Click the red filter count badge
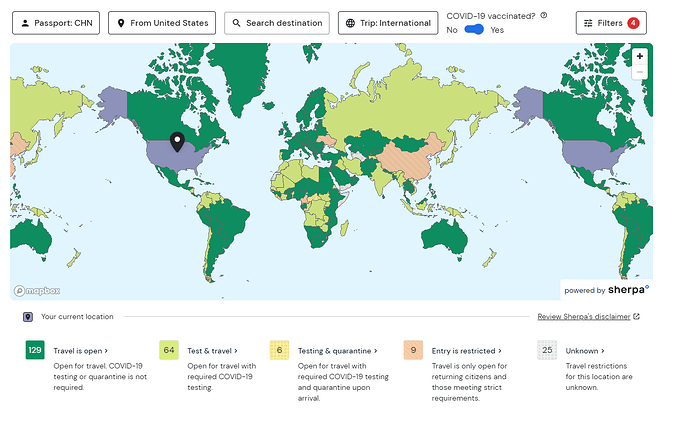This screenshot has height=421, width=690. [633, 23]
